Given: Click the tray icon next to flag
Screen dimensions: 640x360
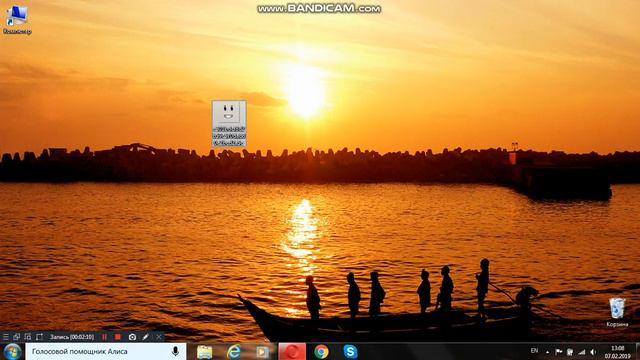Looking at the screenshot, I should (570, 352).
